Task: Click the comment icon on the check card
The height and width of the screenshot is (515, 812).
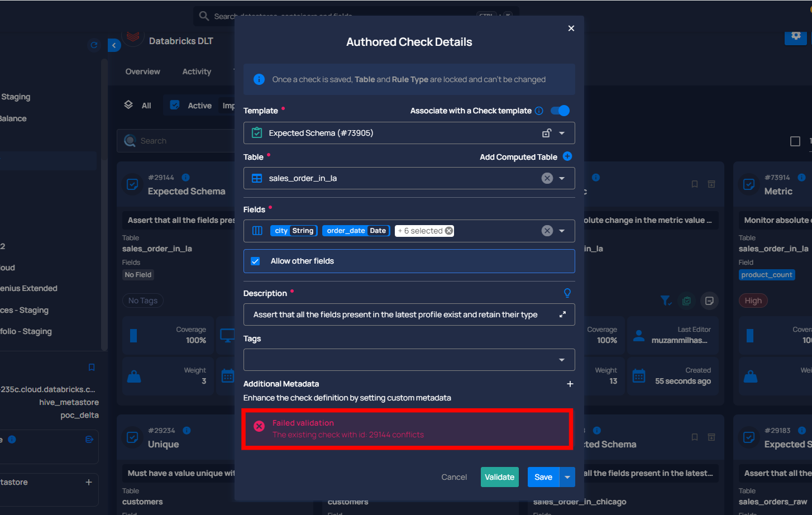Action: click(x=709, y=301)
